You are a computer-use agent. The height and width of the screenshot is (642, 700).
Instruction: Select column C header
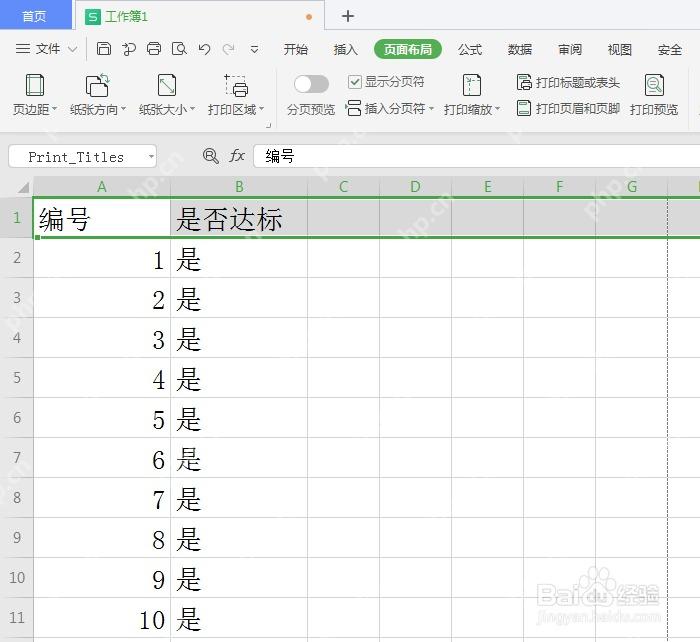[343, 187]
